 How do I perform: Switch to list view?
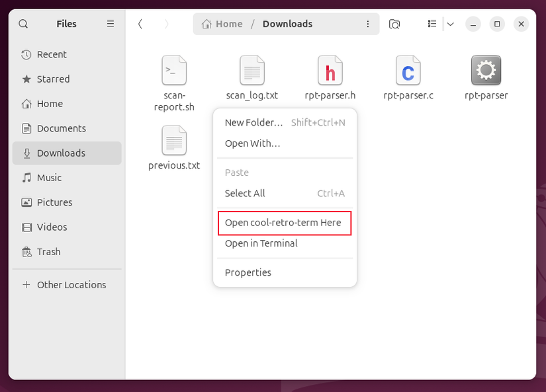(x=432, y=24)
